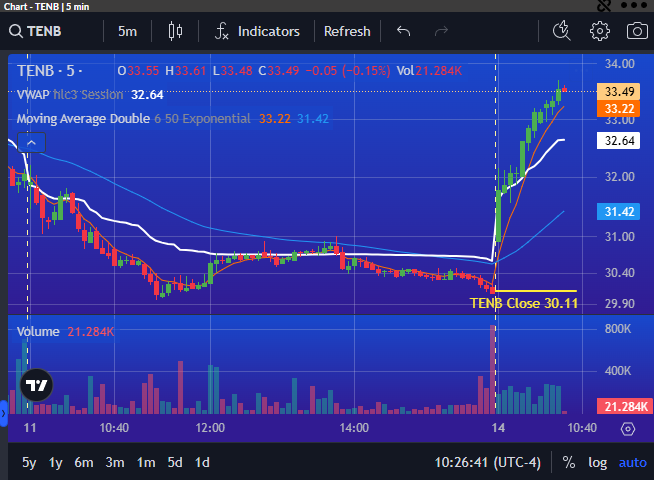Open the candlestick chart style selector
The width and height of the screenshot is (654, 480).
(x=175, y=31)
